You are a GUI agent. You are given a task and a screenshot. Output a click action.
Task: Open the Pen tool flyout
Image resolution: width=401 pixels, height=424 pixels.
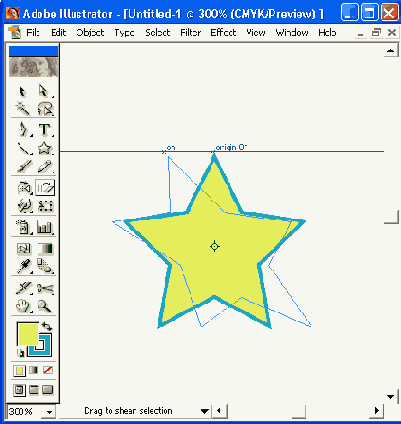(23, 129)
